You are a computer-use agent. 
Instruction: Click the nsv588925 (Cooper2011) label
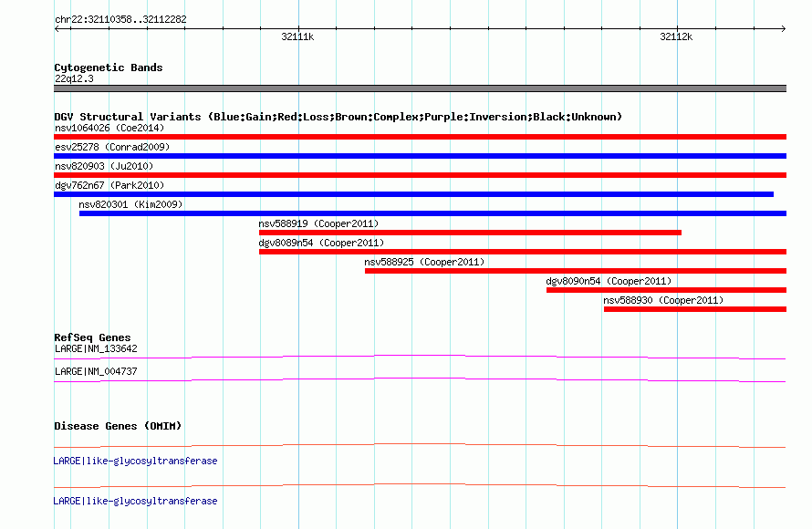(x=424, y=262)
